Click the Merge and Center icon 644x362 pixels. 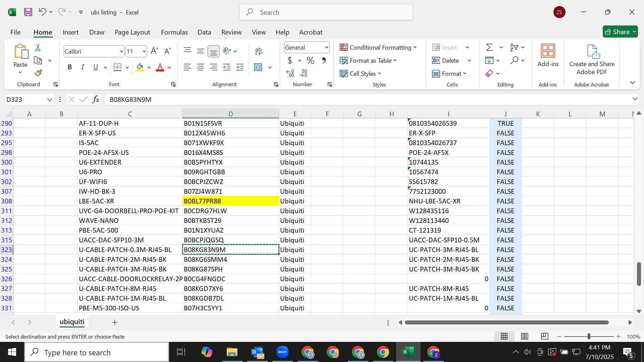click(258, 67)
